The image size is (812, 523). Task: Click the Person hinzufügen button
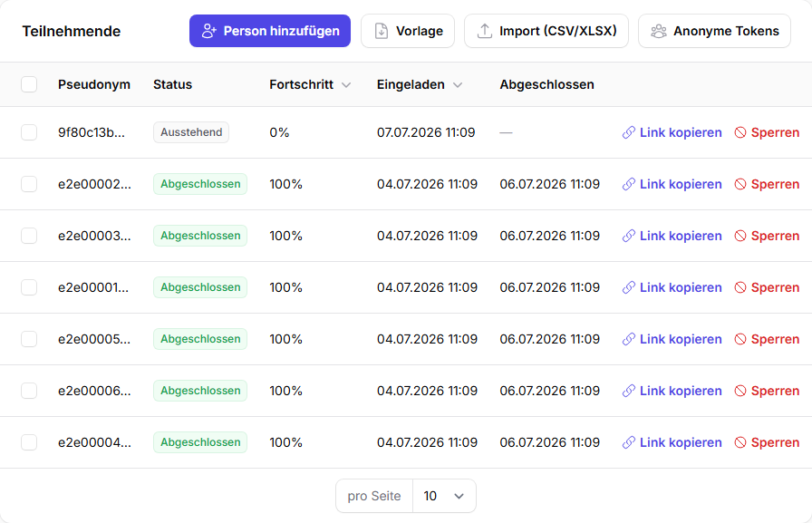(270, 31)
